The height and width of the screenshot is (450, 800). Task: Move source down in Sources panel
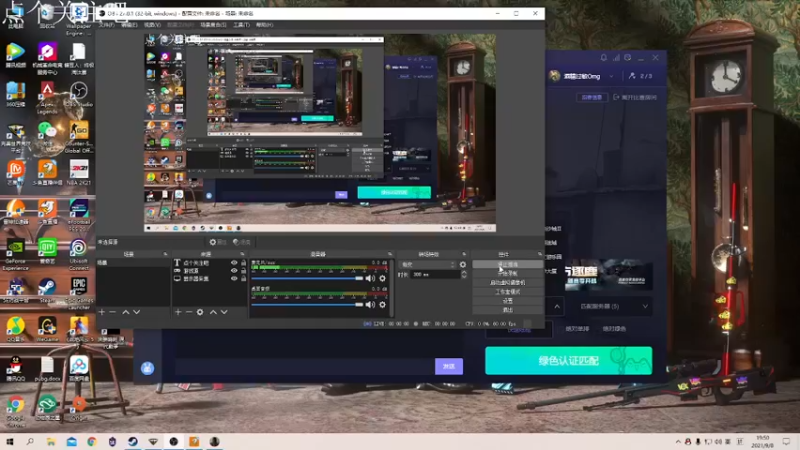coord(224,312)
